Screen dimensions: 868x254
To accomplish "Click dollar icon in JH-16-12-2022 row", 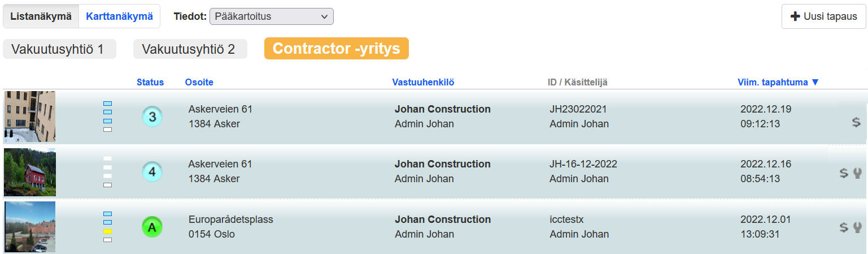I will pos(844,173).
